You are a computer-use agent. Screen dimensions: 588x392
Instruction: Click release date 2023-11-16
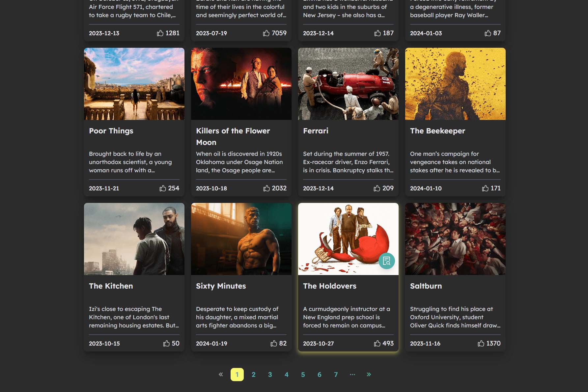425,344
